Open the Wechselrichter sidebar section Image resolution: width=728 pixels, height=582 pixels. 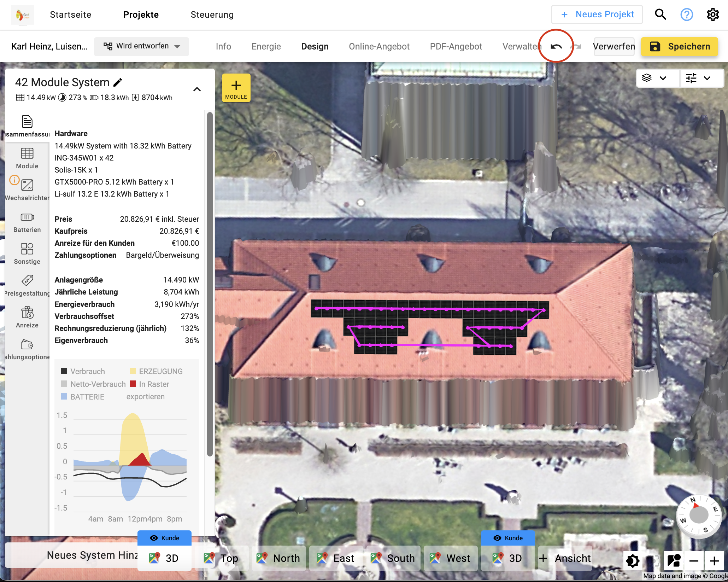27,190
